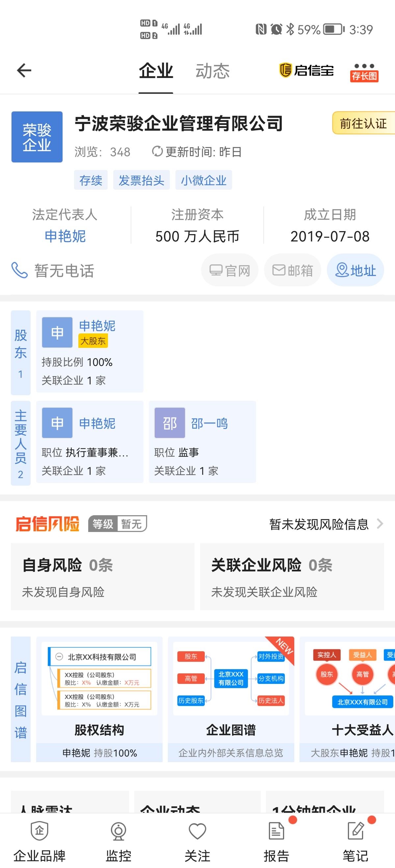Tap the 监控 monitoring camera icon
This screenshot has height=868, width=395.
[x=118, y=831]
